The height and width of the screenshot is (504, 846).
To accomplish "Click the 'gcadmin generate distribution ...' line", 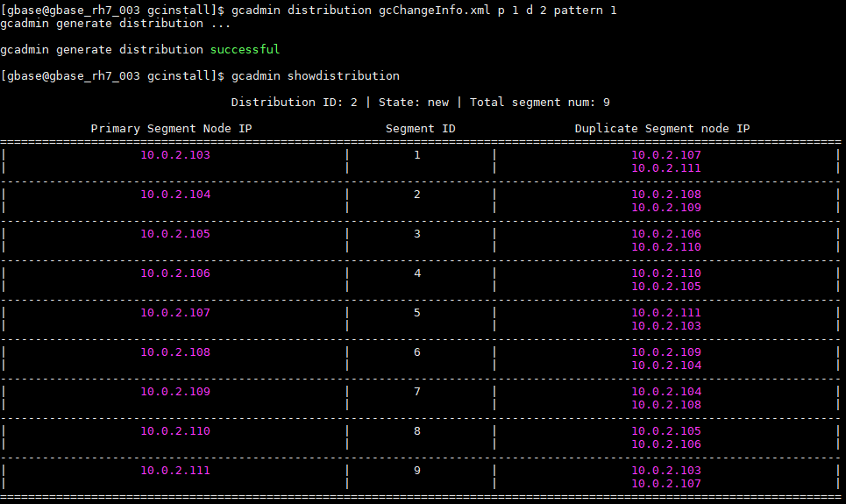I will [x=116, y=24].
